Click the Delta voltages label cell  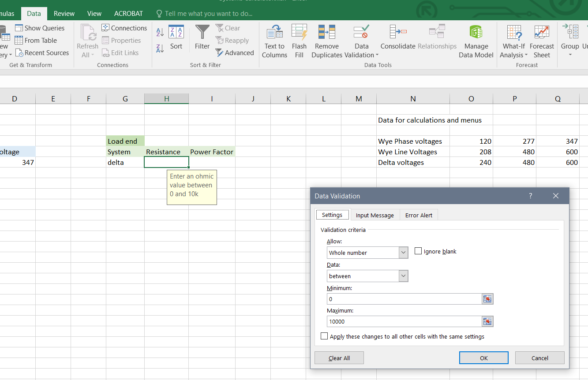[413, 162]
